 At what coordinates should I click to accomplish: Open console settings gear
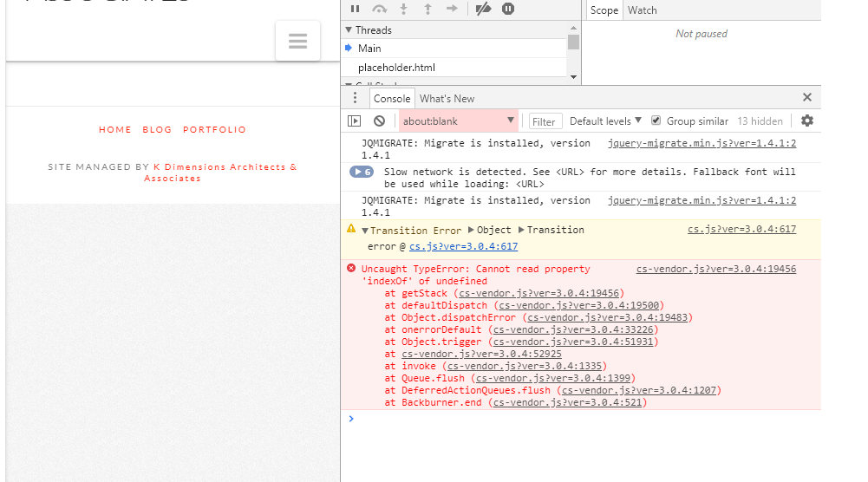(x=807, y=121)
